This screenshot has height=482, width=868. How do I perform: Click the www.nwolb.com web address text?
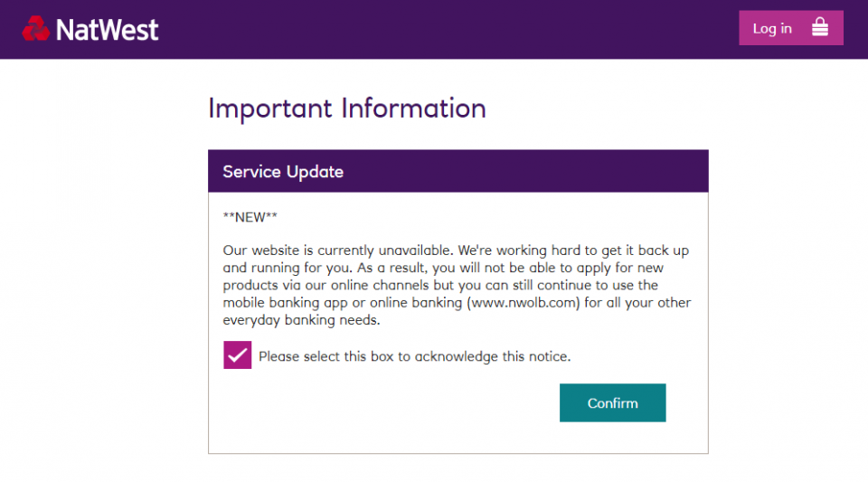coord(524,303)
